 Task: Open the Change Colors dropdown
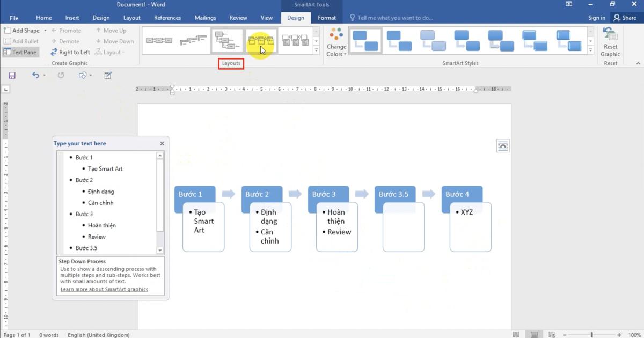point(336,43)
